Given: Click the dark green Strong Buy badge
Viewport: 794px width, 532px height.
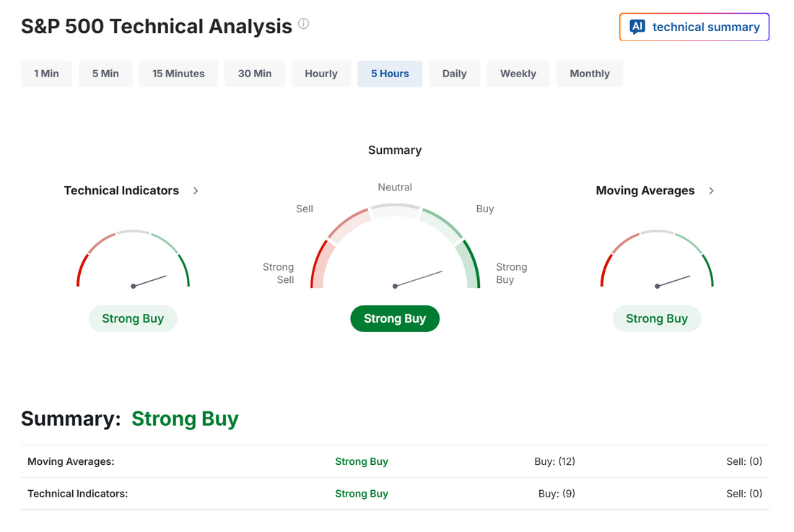Looking at the screenshot, I should (395, 318).
